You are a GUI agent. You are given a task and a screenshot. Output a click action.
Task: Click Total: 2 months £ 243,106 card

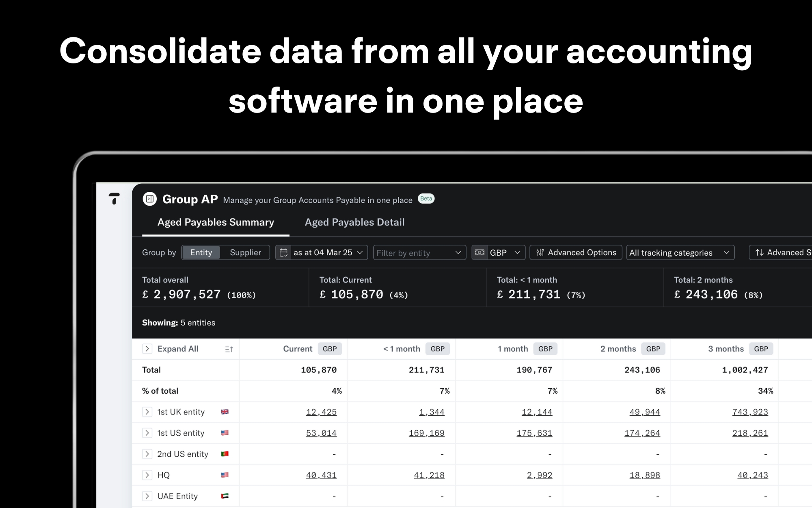[738, 288]
